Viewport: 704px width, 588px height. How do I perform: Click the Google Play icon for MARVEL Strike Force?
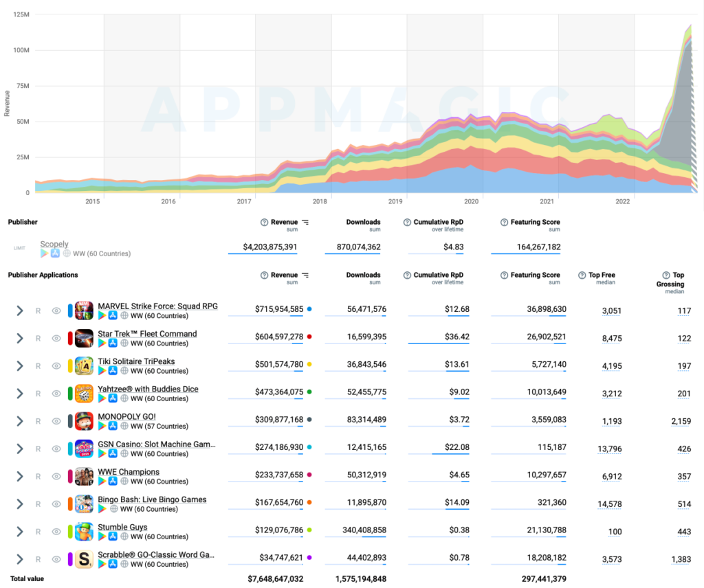click(x=102, y=315)
